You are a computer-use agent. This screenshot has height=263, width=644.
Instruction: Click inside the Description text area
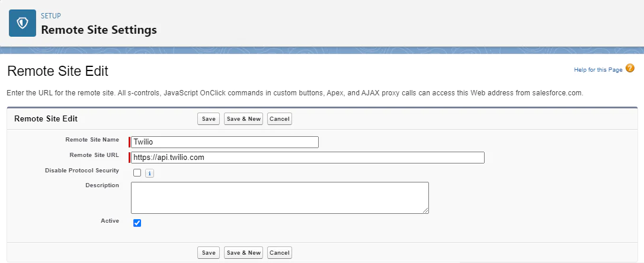[x=280, y=198]
